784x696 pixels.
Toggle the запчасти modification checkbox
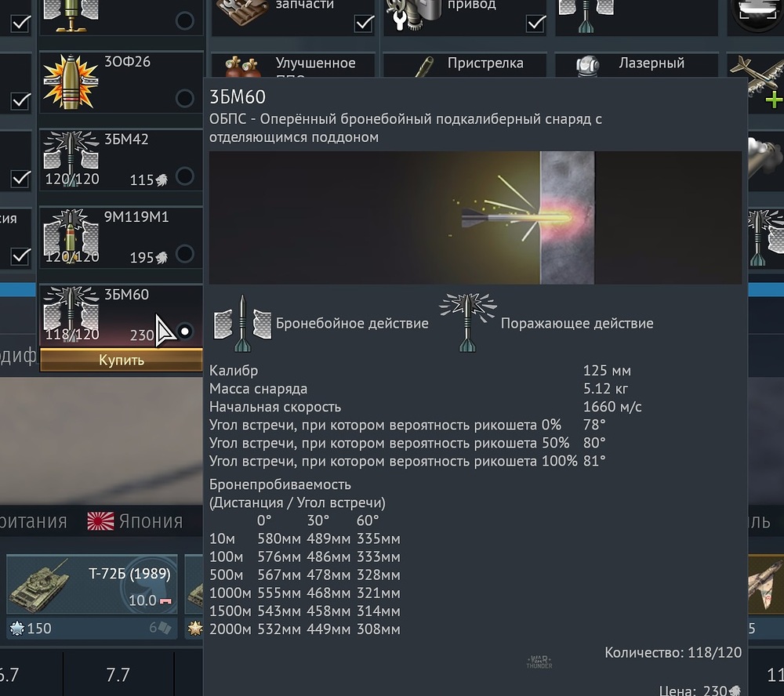coord(364,23)
